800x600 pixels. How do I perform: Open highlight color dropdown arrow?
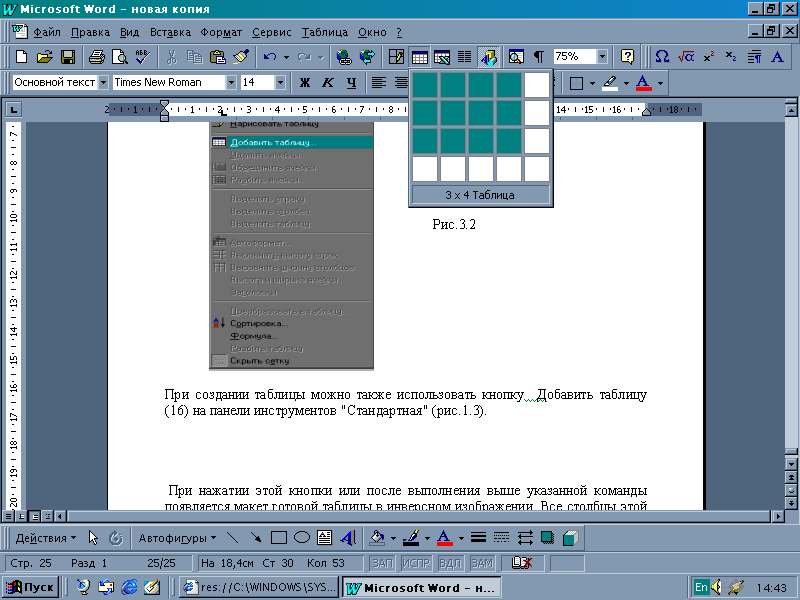pyautogui.click(x=626, y=83)
